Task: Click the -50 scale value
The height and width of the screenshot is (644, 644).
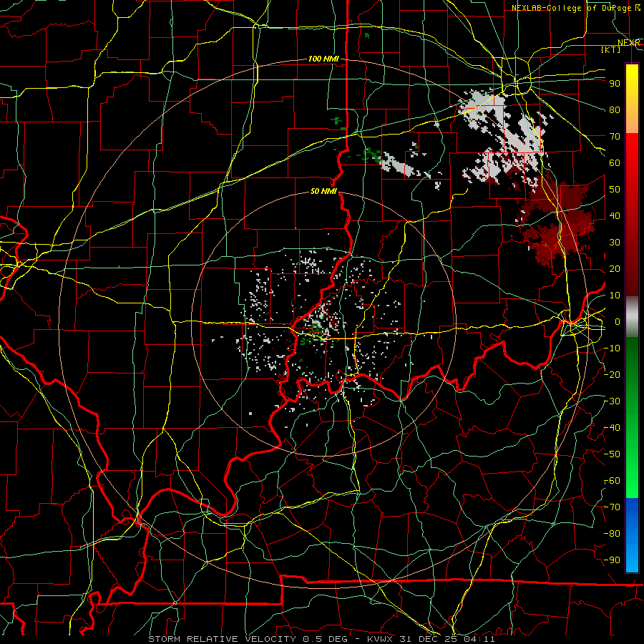Action: click(612, 454)
